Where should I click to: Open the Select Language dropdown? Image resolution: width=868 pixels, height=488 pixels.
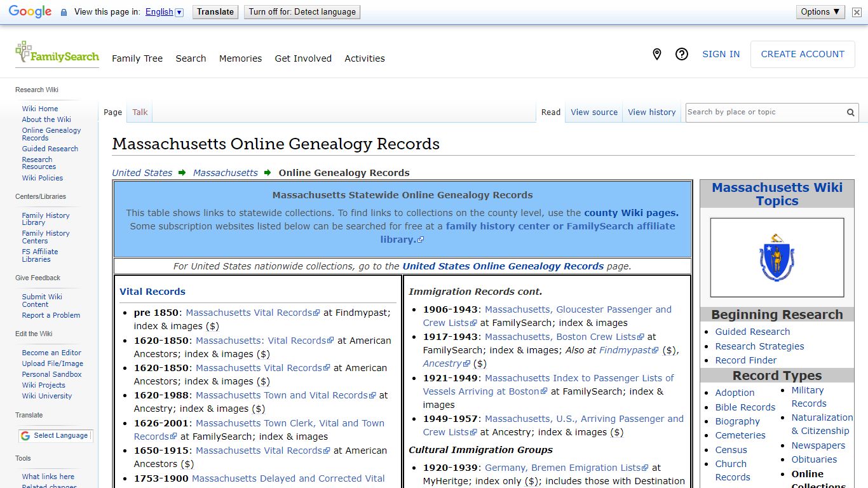pyautogui.click(x=55, y=436)
